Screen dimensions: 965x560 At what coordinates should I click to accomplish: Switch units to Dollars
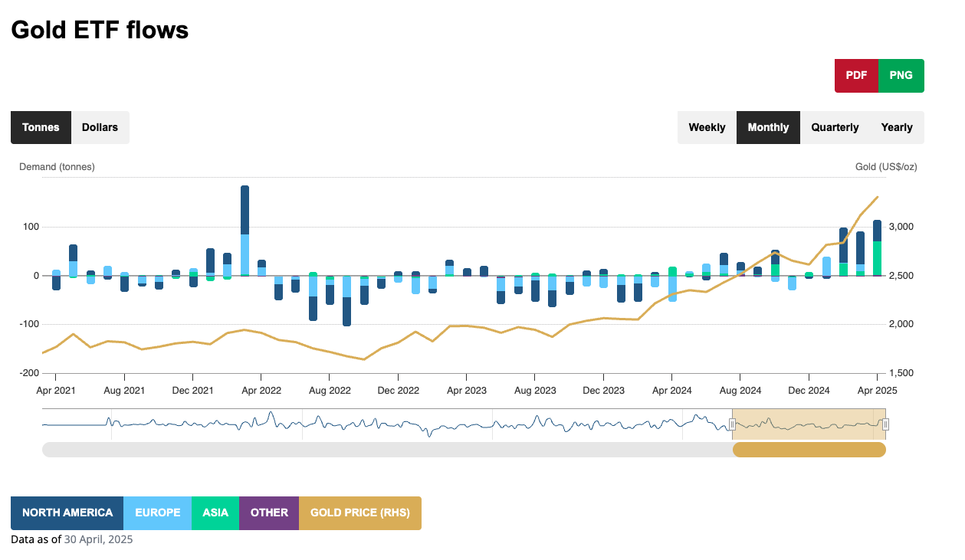(100, 127)
